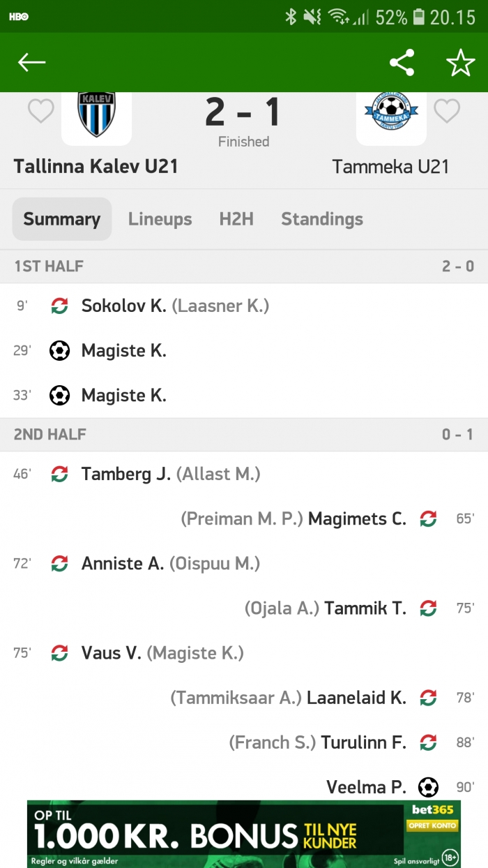The width and height of the screenshot is (488, 868).
Task: Switch to the Lineups tab
Action: [x=160, y=219]
